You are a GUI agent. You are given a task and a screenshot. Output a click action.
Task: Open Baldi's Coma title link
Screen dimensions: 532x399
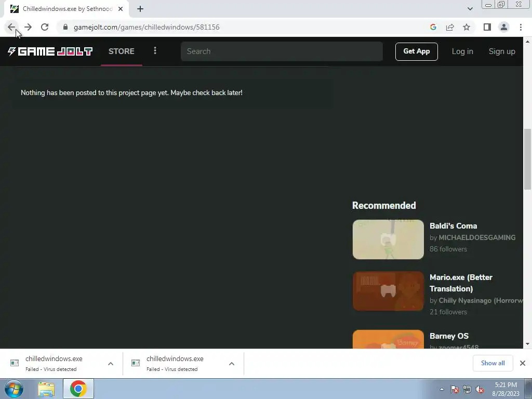click(453, 226)
